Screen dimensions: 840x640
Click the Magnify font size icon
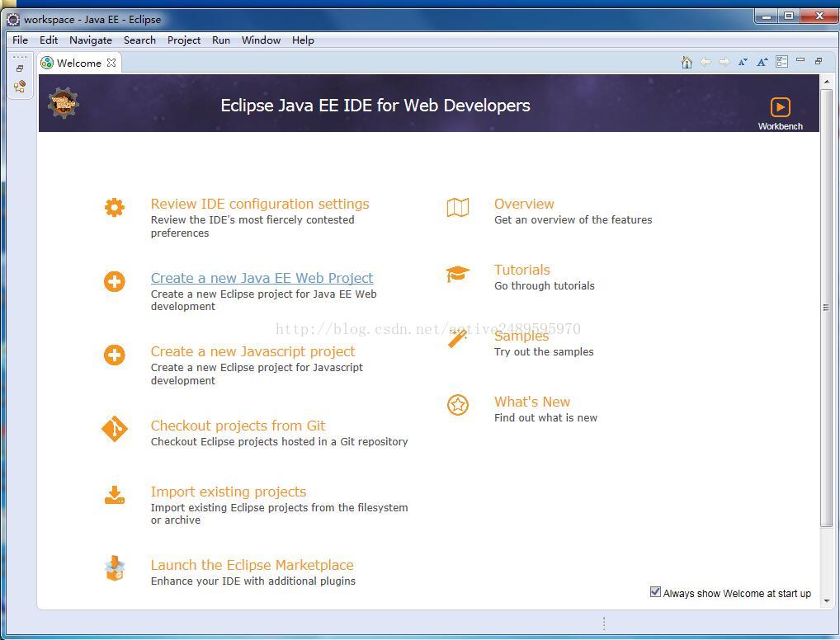coord(762,62)
